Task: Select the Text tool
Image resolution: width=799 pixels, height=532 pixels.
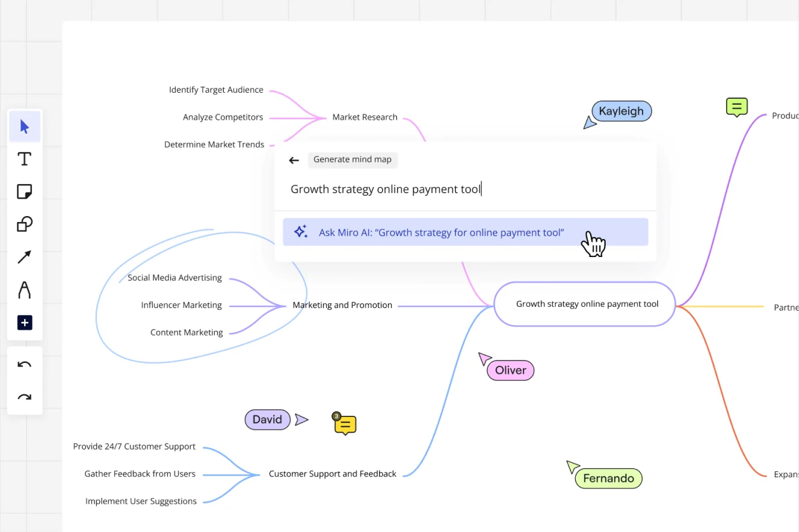Action: click(25, 159)
